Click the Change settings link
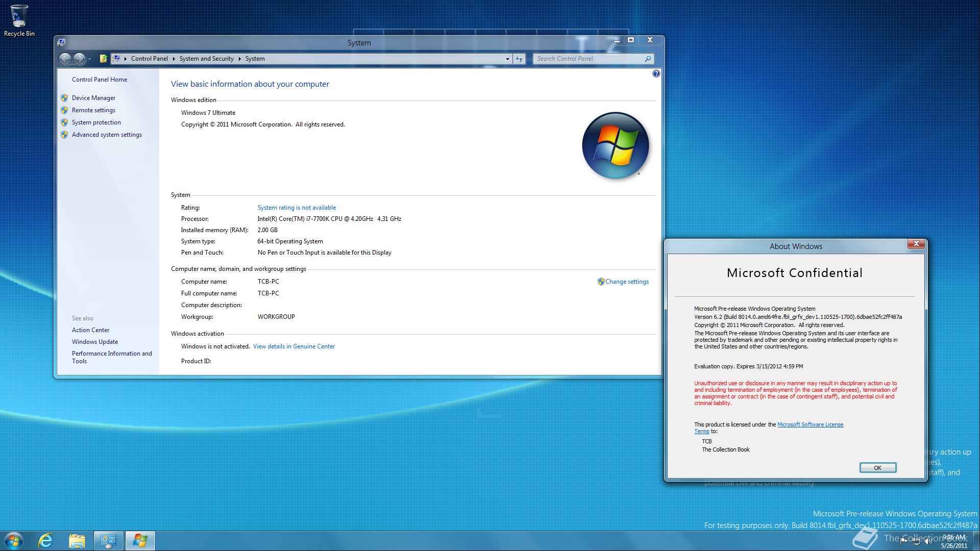 tap(627, 282)
